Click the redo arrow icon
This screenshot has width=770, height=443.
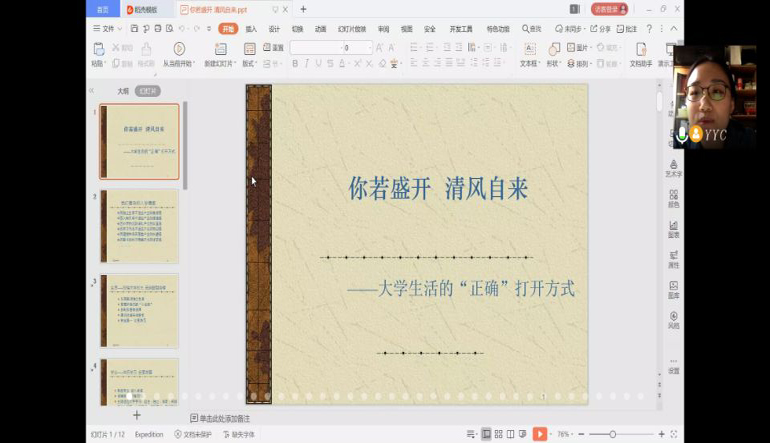pos(196,29)
